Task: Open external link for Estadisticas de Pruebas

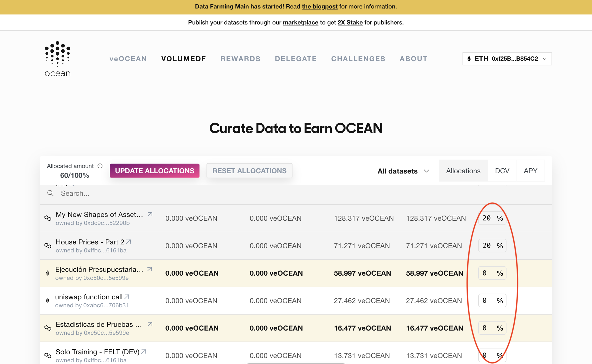Action: (x=150, y=324)
